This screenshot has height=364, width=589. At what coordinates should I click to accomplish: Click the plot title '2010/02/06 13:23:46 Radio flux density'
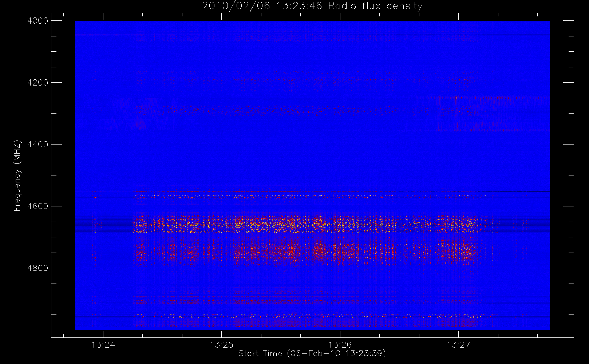point(312,6)
